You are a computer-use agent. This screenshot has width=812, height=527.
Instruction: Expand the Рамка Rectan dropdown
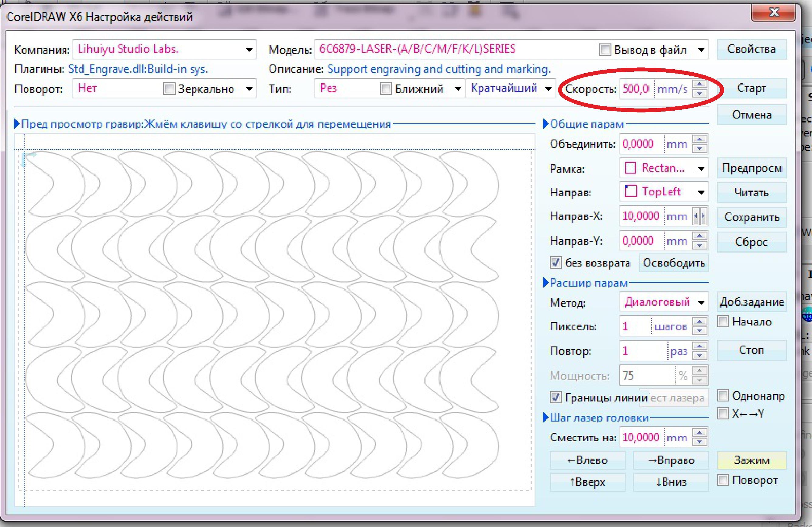pos(701,168)
